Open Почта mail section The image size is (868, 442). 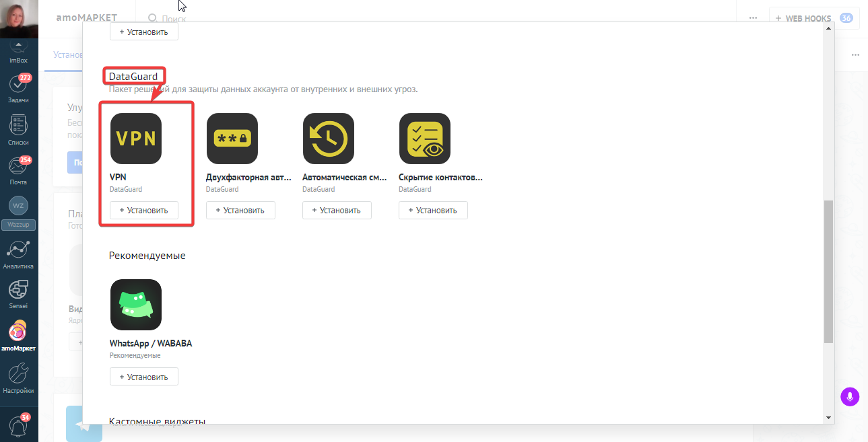[18, 171]
